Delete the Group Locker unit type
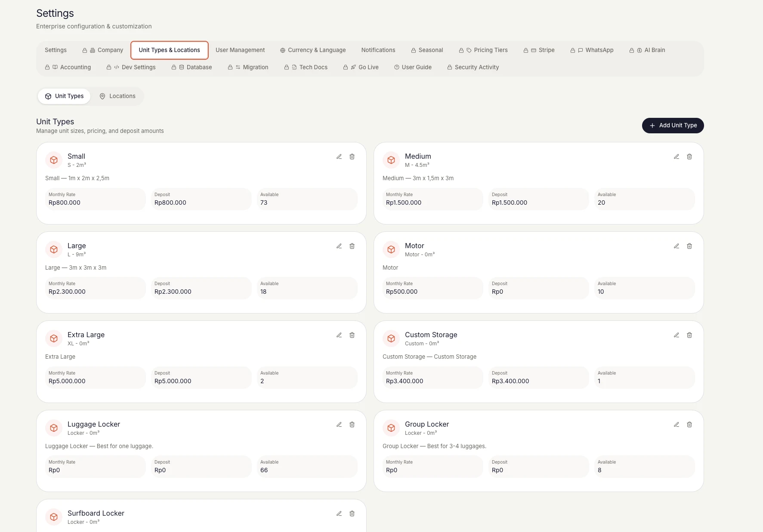The width and height of the screenshot is (763, 532). [x=689, y=424]
